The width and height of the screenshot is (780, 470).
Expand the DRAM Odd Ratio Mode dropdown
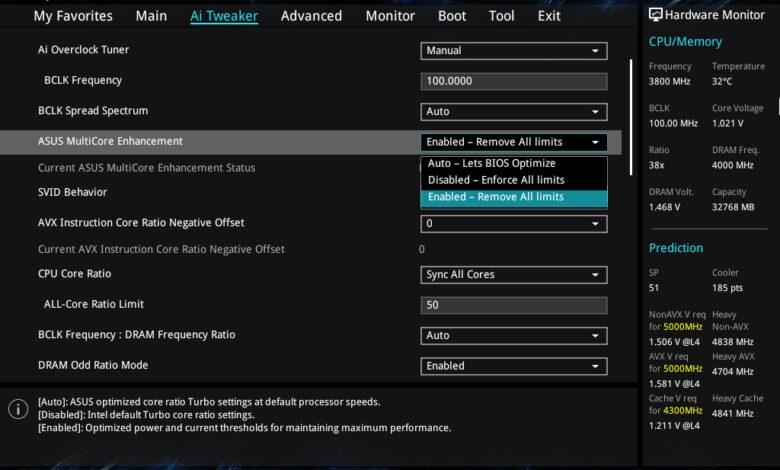[x=514, y=366]
